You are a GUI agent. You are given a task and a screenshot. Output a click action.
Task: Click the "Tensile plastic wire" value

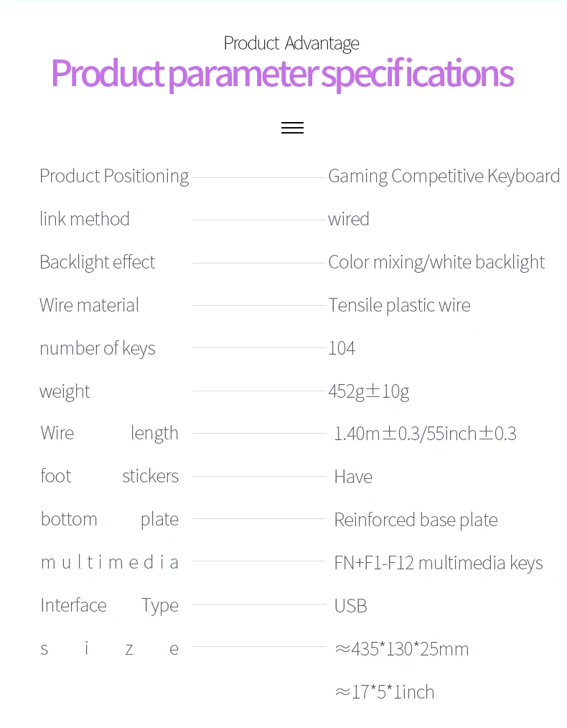(399, 305)
